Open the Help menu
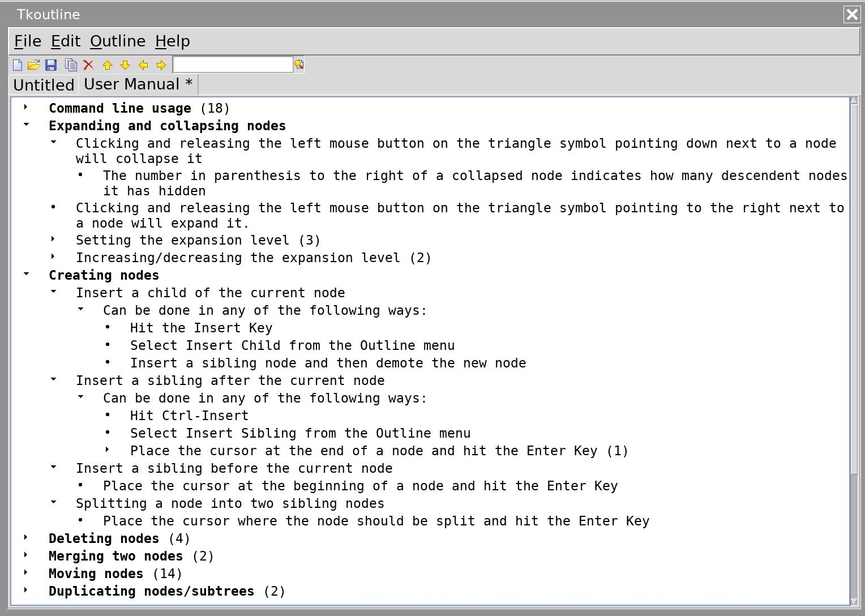This screenshot has width=865, height=616. [x=173, y=41]
